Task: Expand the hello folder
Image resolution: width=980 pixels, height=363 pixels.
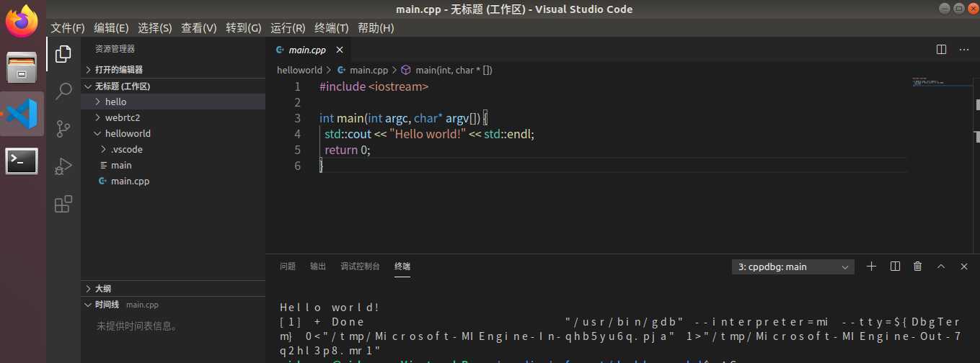Action: click(173, 102)
